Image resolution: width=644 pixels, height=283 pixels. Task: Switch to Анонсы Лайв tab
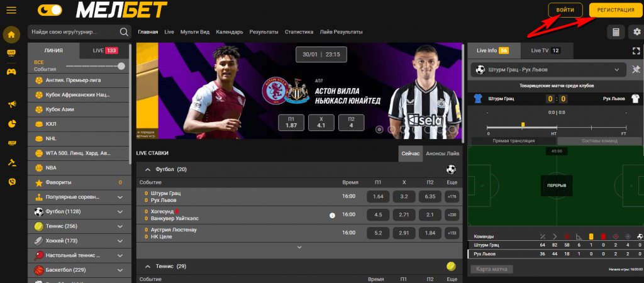pyautogui.click(x=442, y=153)
